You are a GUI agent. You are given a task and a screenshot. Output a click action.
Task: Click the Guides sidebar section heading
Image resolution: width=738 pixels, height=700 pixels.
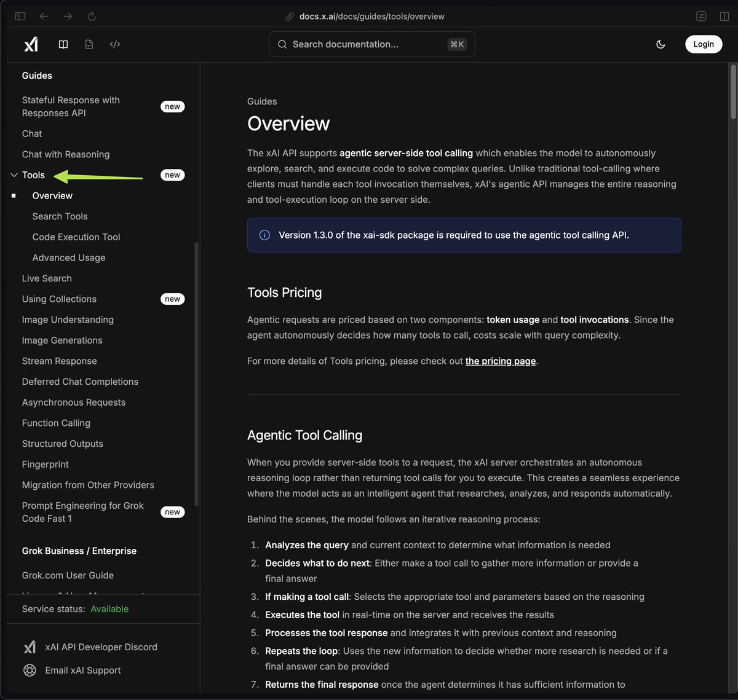coord(37,76)
